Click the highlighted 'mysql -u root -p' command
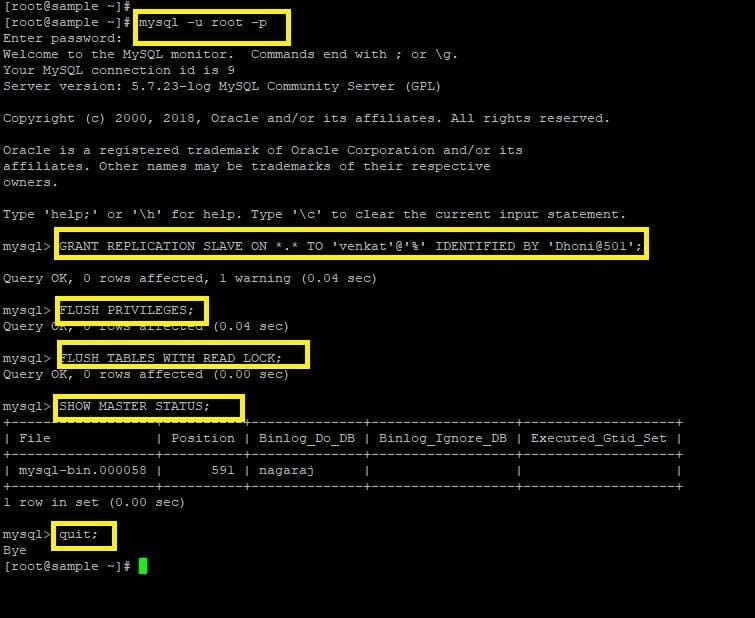Image resolution: width=755 pixels, height=618 pixels. coord(203,23)
